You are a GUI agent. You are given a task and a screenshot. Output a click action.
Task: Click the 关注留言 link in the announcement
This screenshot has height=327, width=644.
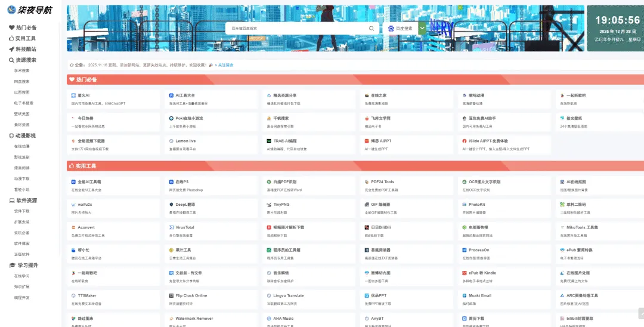click(x=224, y=65)
